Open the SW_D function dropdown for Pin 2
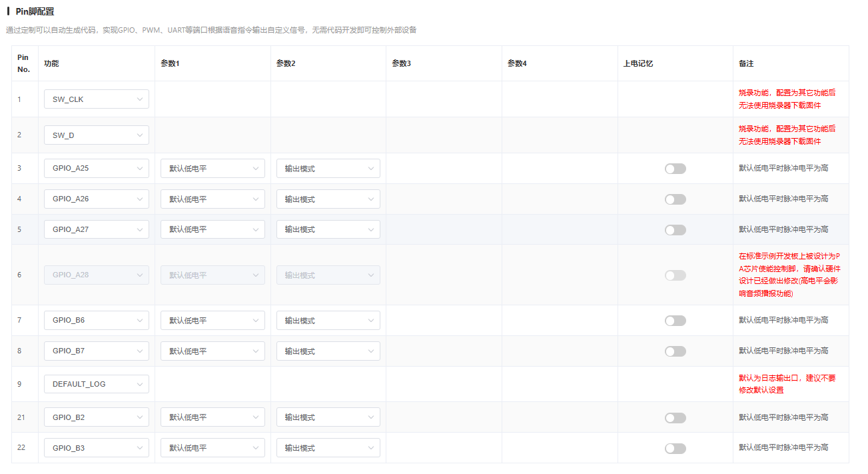868x474 pixels. point(96,135)
